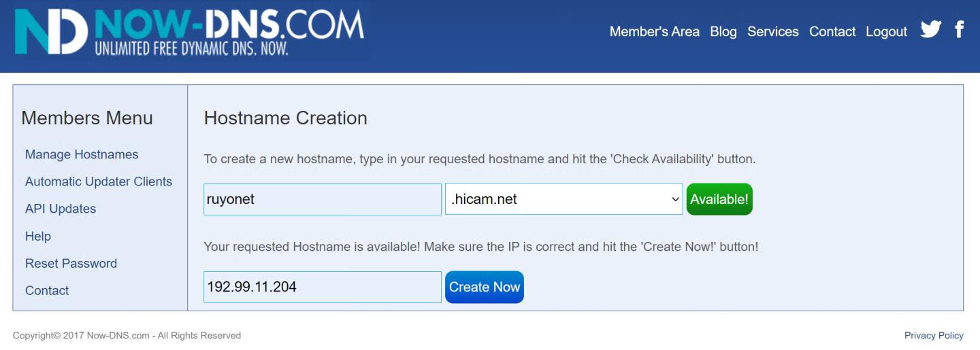This screenshot has width=980, height=350.
Task: Log out of the account
Action: 886,32
